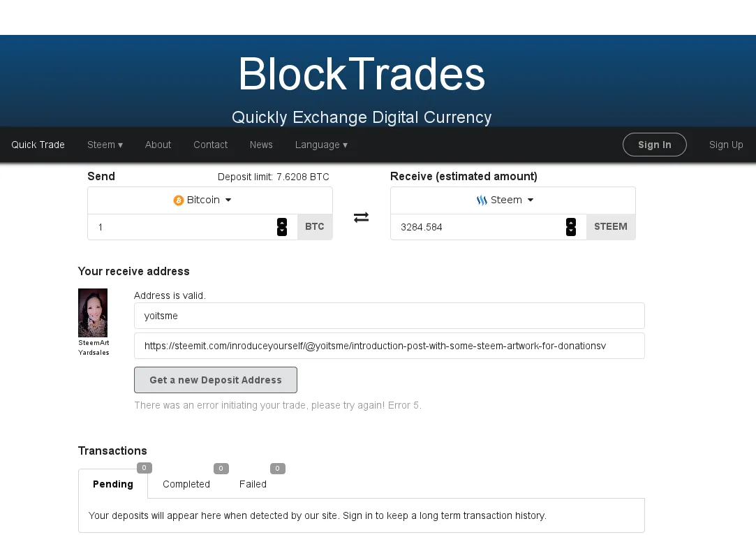Open the About page
Image resolution: width=756 pixels, height=535 pixels.
coord(158,145)
